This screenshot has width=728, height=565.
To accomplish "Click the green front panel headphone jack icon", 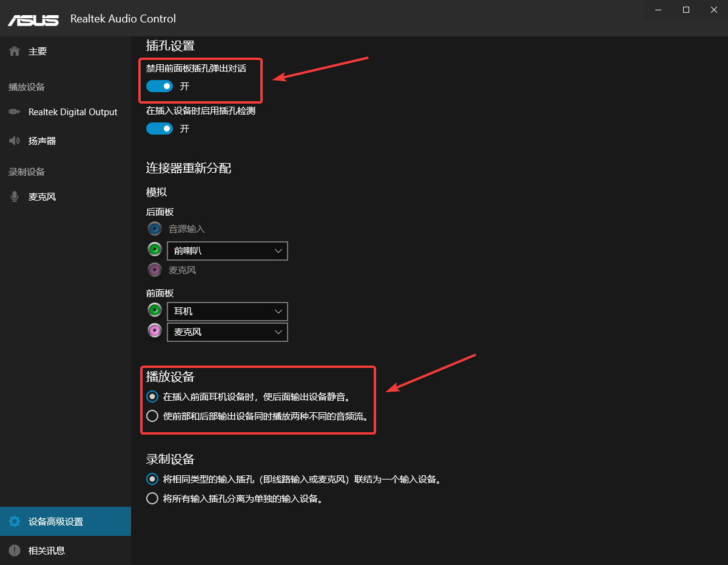I will tap(155, 310).
